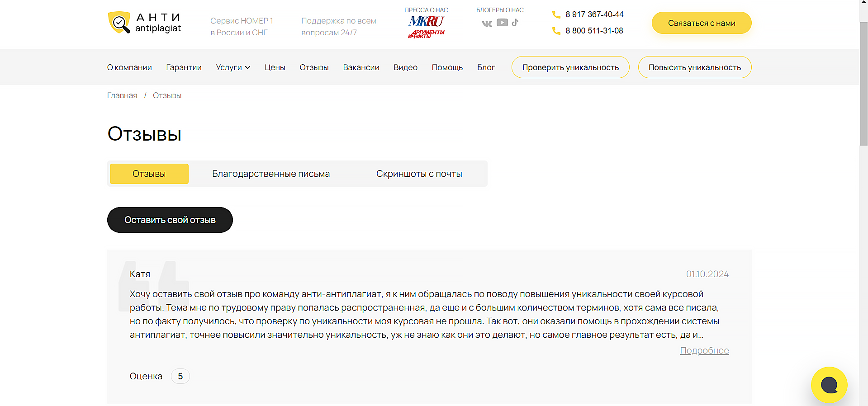
Task: Click the Главная breadcrumb link
Action: click(x=122, y=95)
